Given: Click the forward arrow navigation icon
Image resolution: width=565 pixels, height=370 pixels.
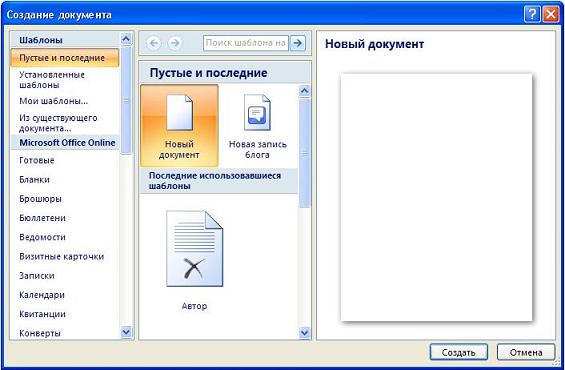Looking at the screenshot, I should 175,43.
